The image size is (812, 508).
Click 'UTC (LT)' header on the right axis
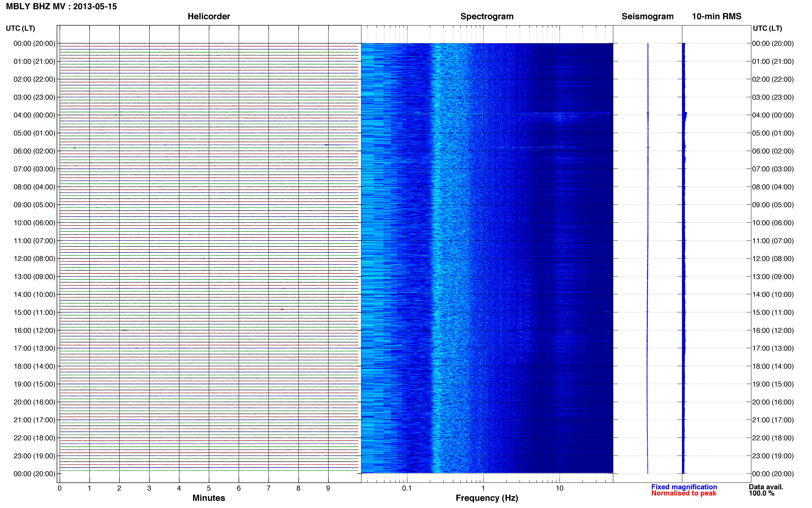click(767, 28)
